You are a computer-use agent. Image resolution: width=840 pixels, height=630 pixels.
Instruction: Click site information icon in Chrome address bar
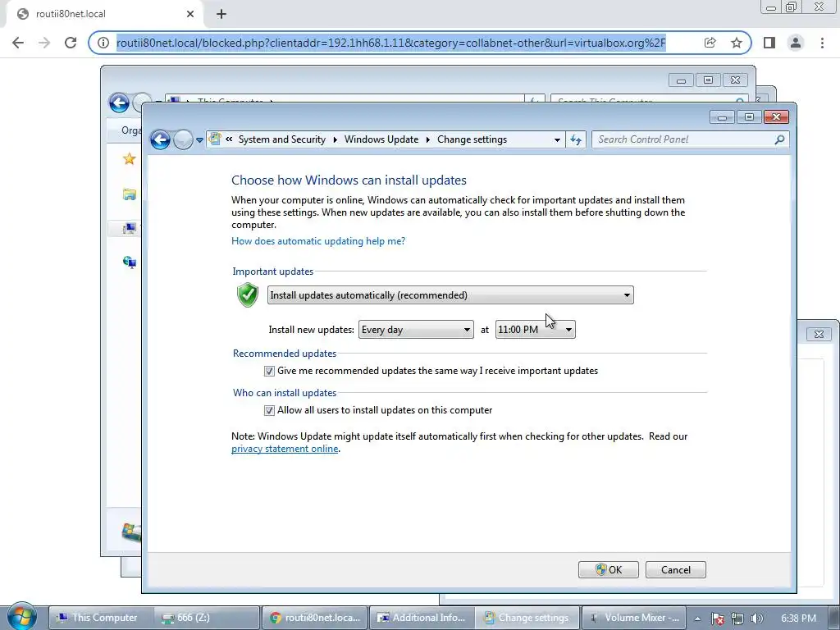(x=103, y=43)
